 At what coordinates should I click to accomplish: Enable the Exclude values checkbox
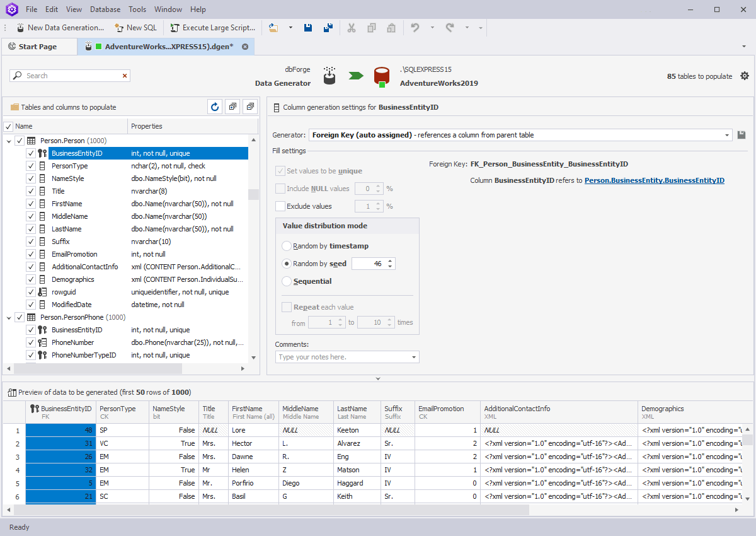pyautogui.click(x=280, y=206)
